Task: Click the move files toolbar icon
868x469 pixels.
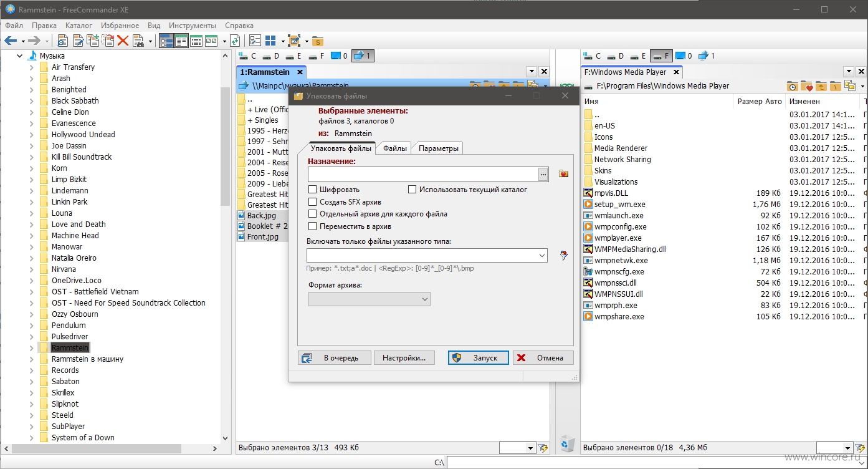Action: tap(108, 41)
